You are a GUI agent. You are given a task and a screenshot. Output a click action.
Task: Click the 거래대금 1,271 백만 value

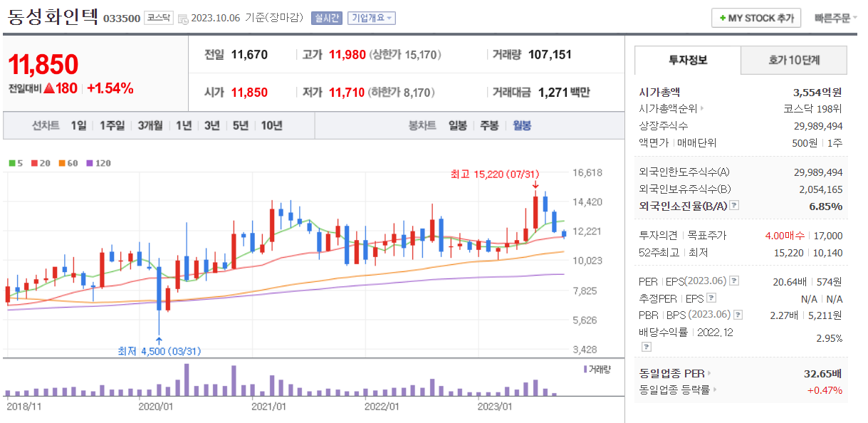pyautogui.click(x=564, y=93)
